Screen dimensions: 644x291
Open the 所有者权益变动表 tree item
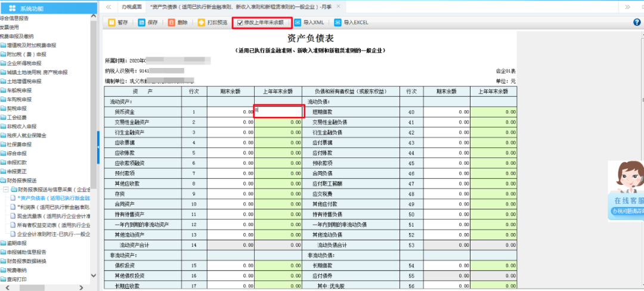point(50,225)
